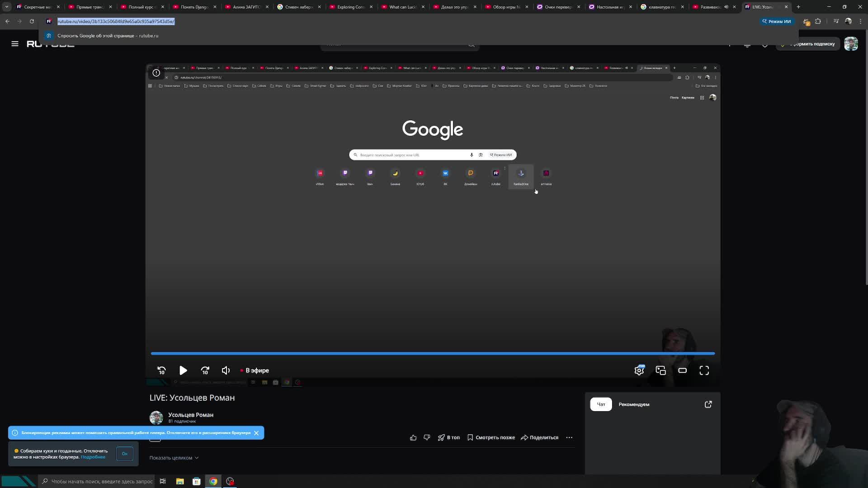Open the Rutube hamburger menu
The image size is (868, 488).
[15, 44]
